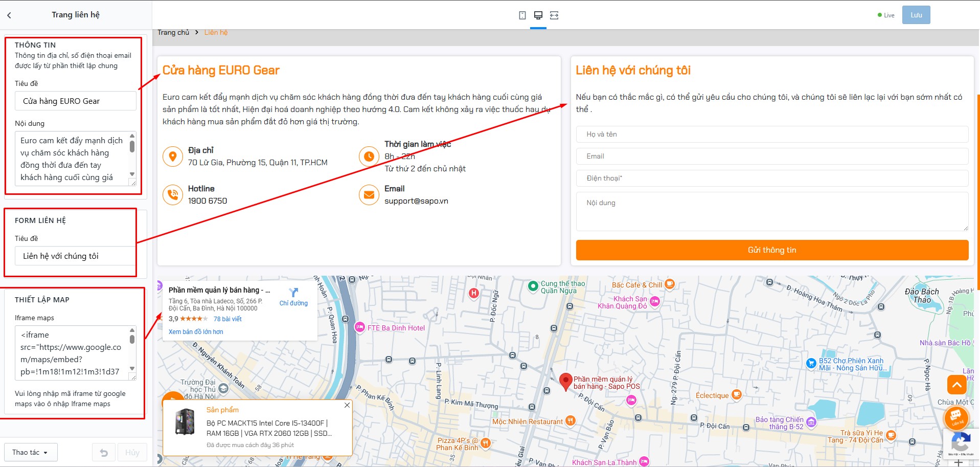This screenshot has height=467, width=980.
Task: Edit the THÔNG TIN Tiêu đề field
Action: pos(76,101)
